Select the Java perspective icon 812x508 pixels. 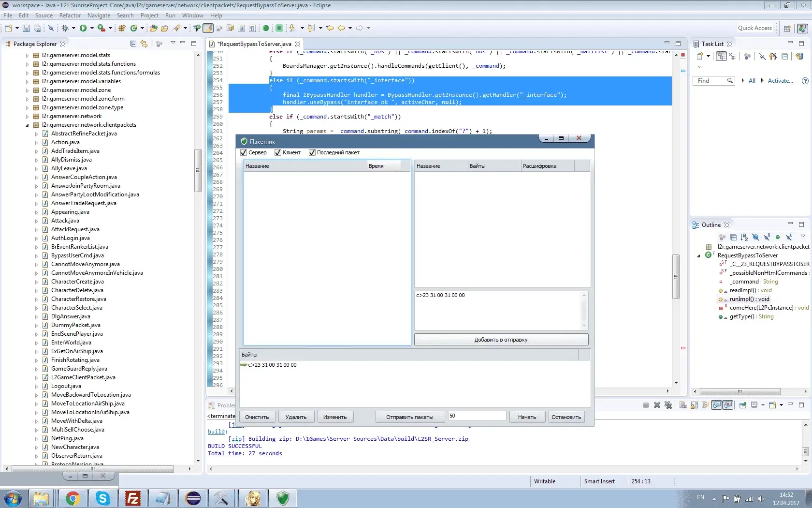(802, 29)
